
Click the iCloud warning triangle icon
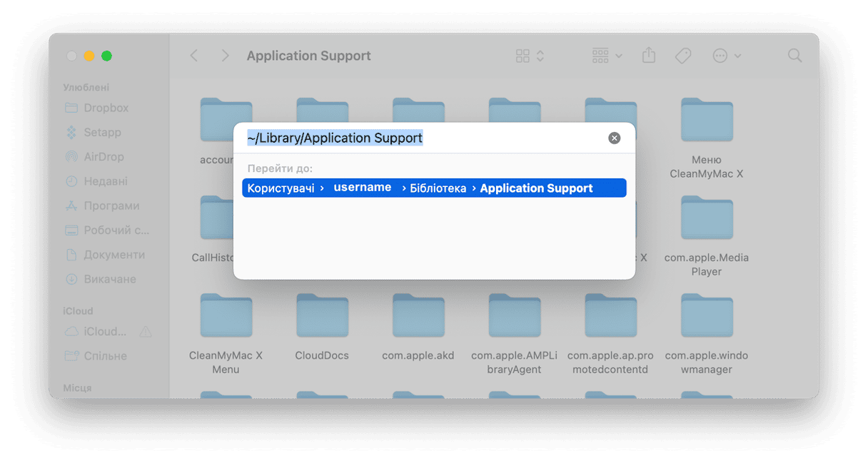click(146, 332)
